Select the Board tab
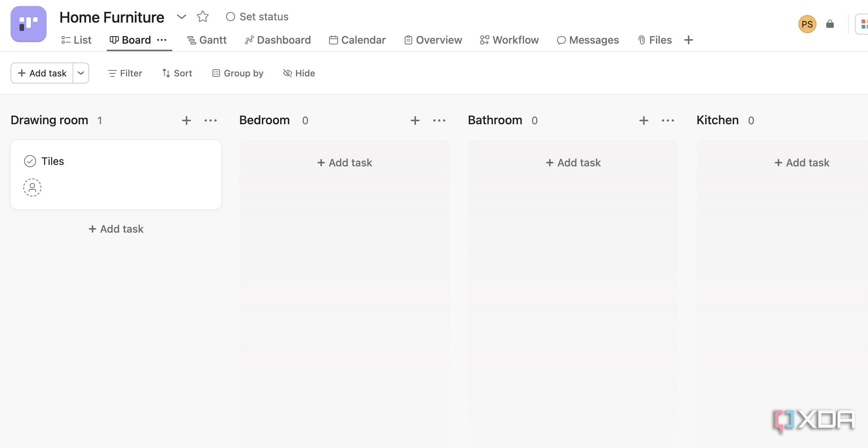 click(130, 40)
